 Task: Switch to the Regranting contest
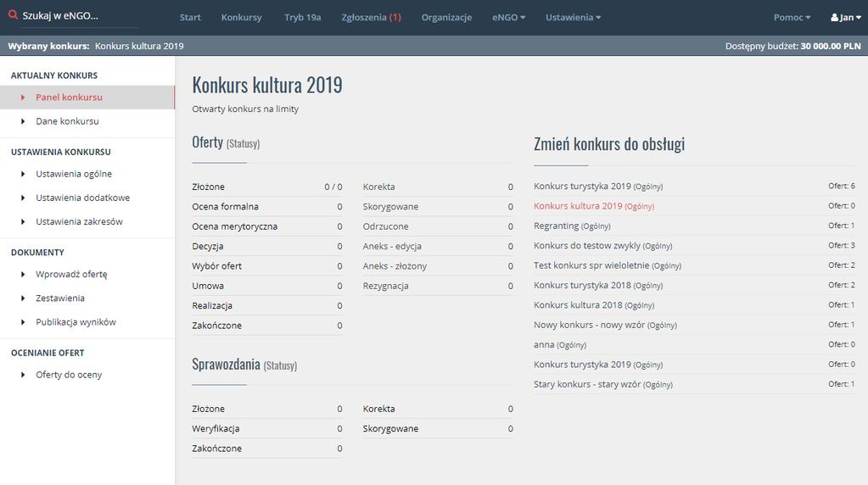click(x=694, y=226)
